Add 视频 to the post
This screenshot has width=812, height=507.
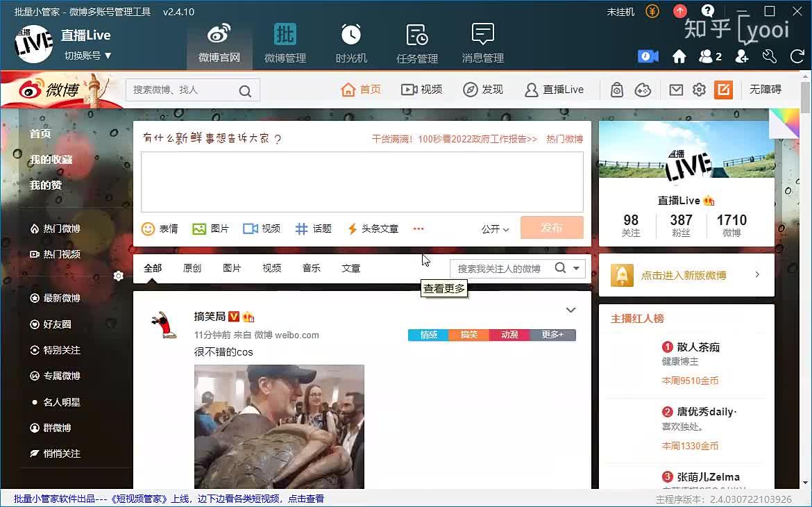pos(262,228)
